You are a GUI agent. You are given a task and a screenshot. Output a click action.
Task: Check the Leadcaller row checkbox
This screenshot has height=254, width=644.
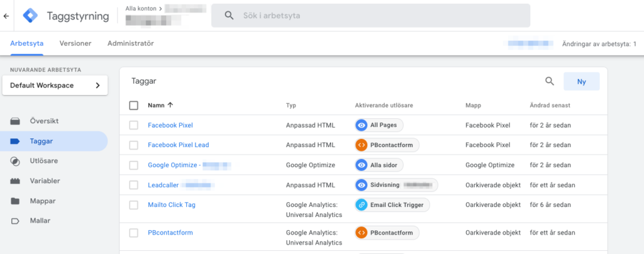tap(133, 185)
